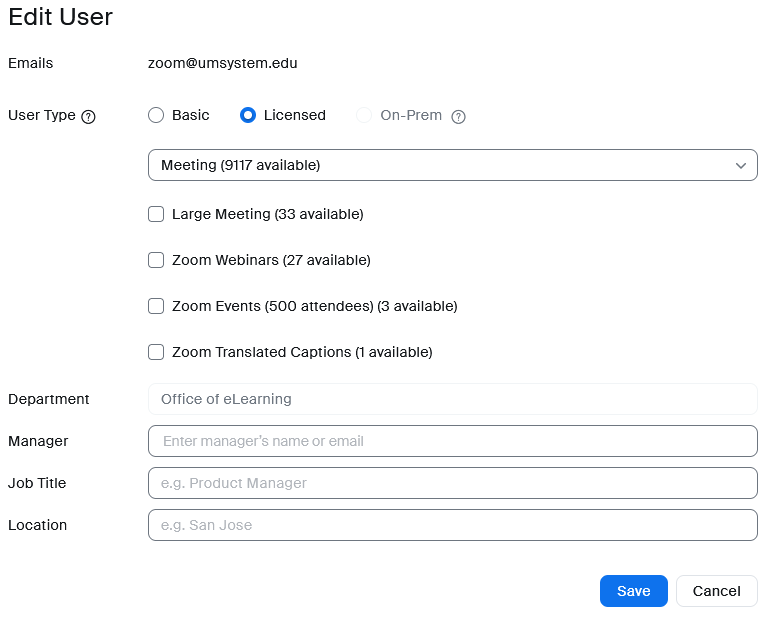Click the Edit User heading
The height and width of the screenshot is (627, 775).
(x=60, y=17)
